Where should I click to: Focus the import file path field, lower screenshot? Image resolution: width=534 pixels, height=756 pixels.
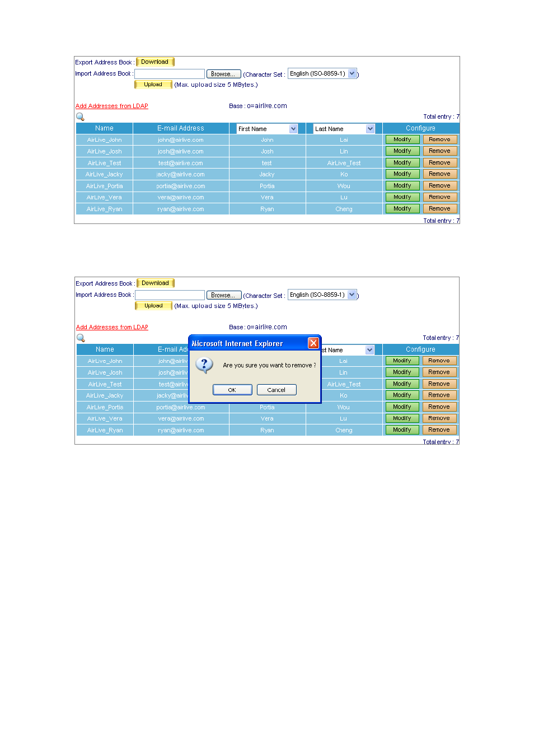click(x=170, y=295)
